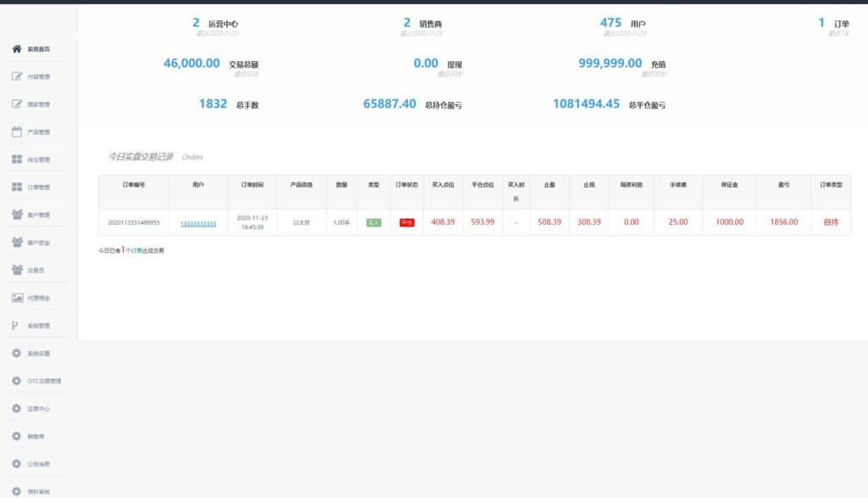Open the 资料审核 sidebar menu

37,491
